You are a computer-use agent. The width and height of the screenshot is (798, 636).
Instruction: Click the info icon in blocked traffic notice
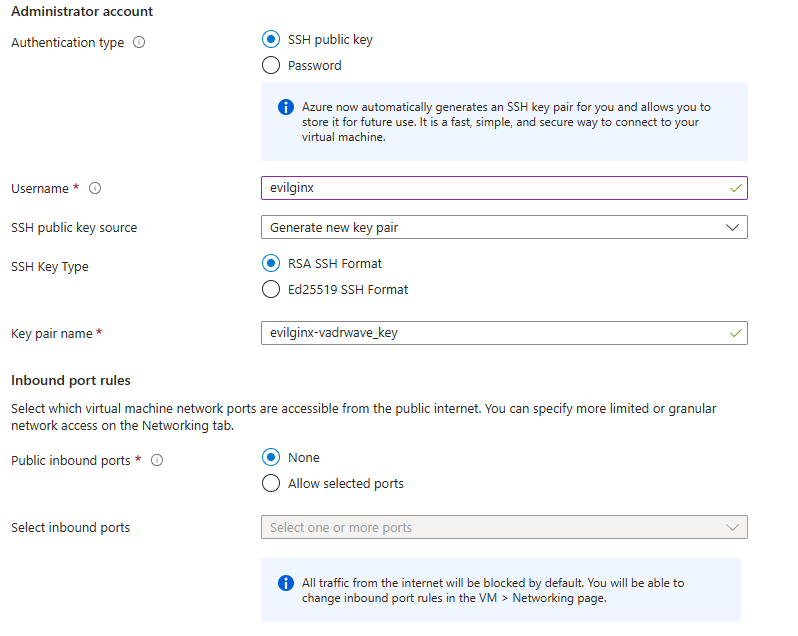pos(286,583)
